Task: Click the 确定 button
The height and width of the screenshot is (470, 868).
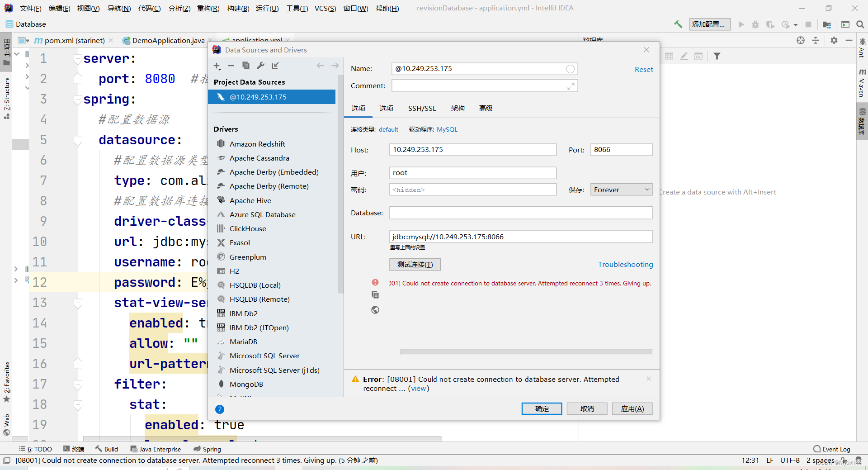Action: pos(542,409)
